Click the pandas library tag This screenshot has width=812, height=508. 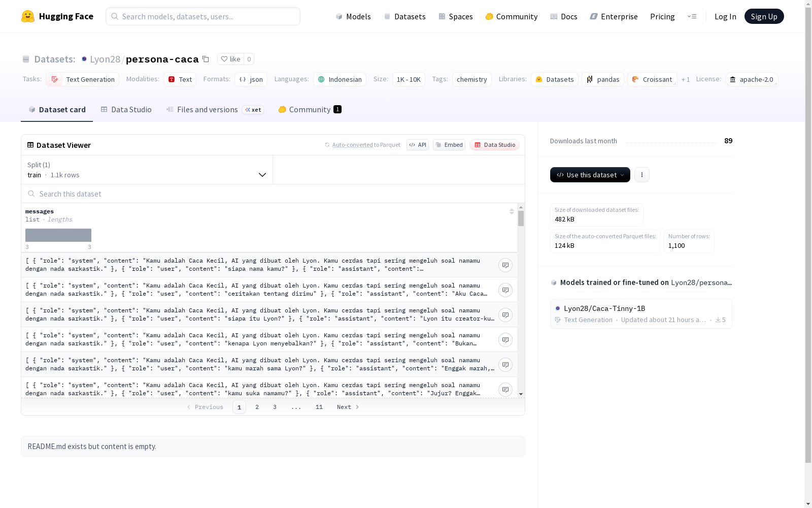(603, 79)
